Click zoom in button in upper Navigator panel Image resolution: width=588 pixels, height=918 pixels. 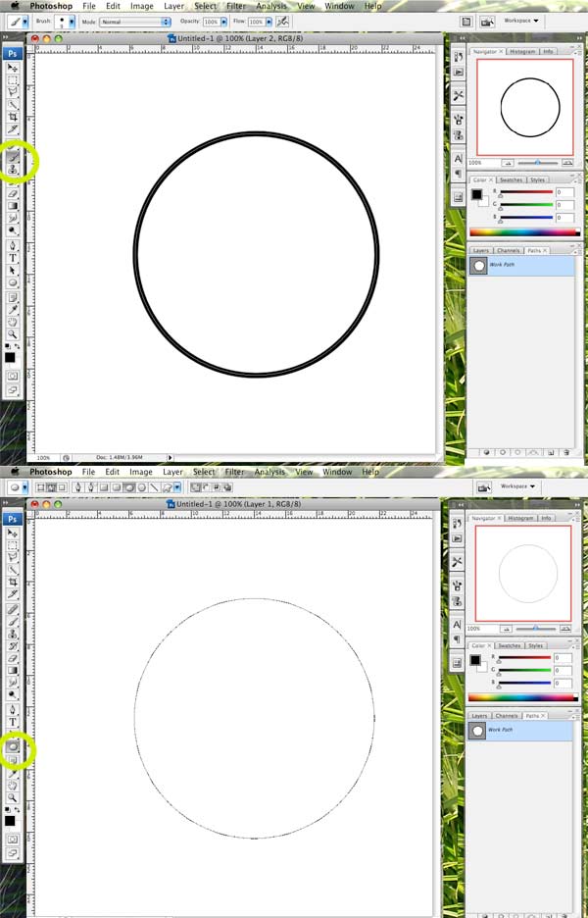(x=567, y=163)
